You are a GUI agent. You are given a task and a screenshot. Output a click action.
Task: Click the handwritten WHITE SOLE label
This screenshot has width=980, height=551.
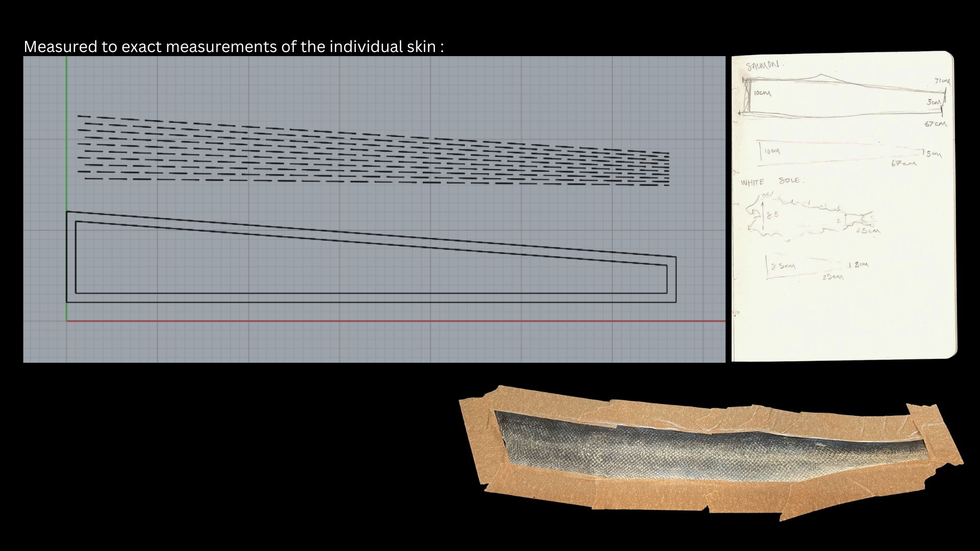click(772, 182)
